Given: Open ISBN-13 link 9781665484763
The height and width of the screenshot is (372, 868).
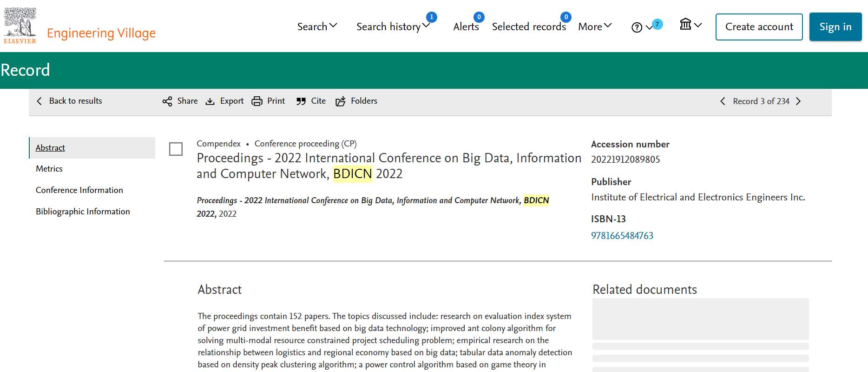Looking at the screenshot, I should click(622, 236).
